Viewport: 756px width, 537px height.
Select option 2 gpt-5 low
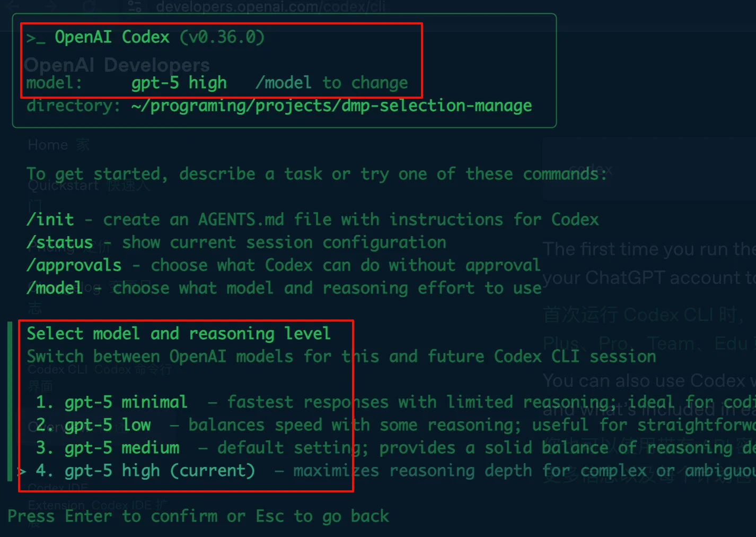point(93,425)
